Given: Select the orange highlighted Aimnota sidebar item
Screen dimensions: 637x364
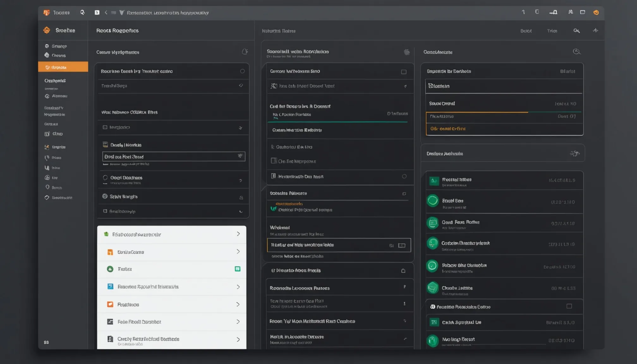Looking at the screenshot, I should (x=63, y=67).
